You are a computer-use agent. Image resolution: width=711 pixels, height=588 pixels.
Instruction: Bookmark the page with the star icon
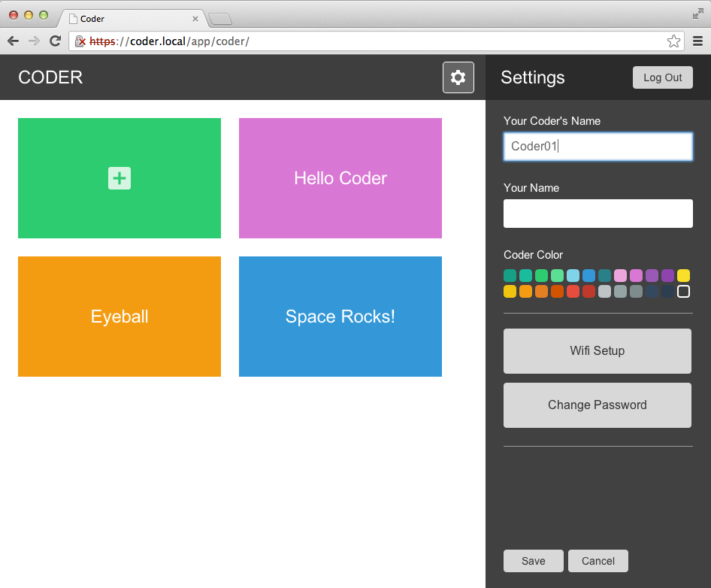click(673, 41)
